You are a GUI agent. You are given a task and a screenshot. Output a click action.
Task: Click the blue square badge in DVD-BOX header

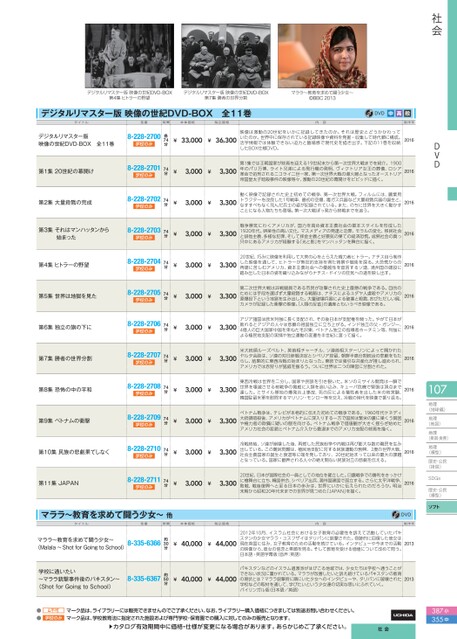click(391, 113)
